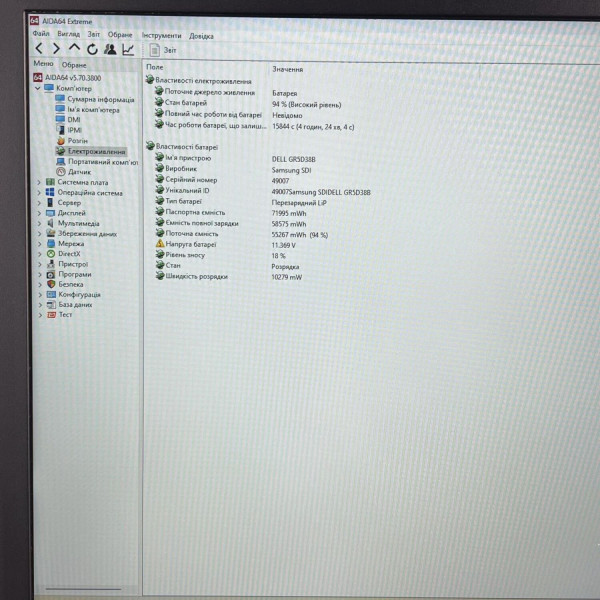The width and height of the screenshot is (600, 600).
Task: Open the Розгін flame icon
Action: (x=61, y=140)
